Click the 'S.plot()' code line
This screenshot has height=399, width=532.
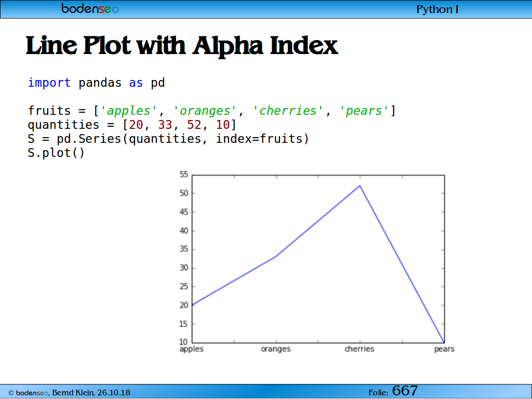click(x=56, y=153)
